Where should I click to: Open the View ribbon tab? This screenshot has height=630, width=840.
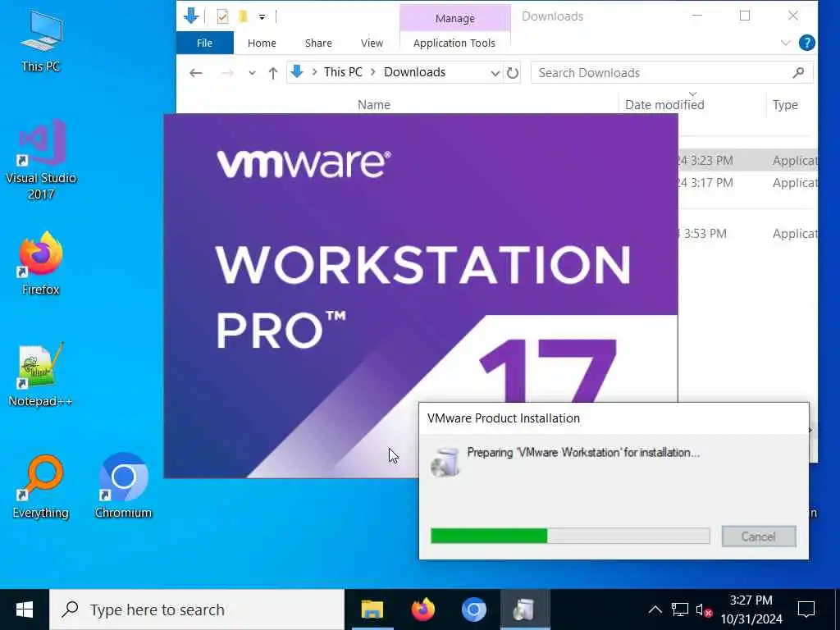tap(372, 43)
